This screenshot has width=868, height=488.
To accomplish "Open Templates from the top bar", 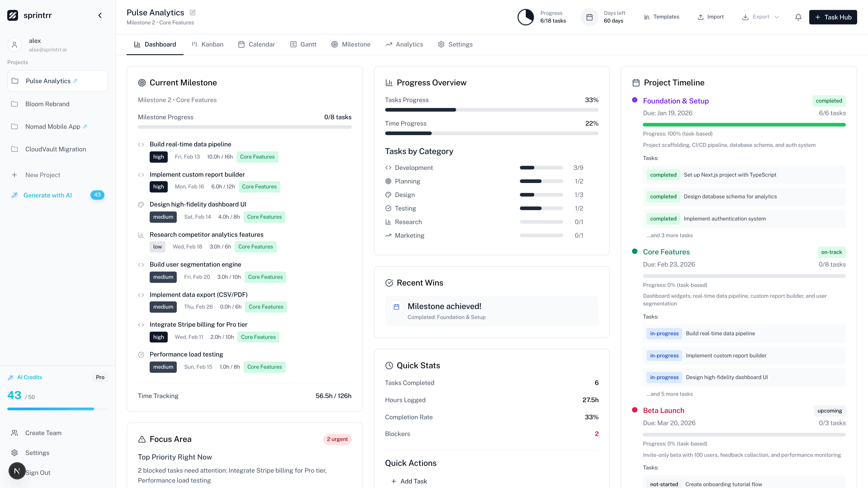I will tap(661, 16).
